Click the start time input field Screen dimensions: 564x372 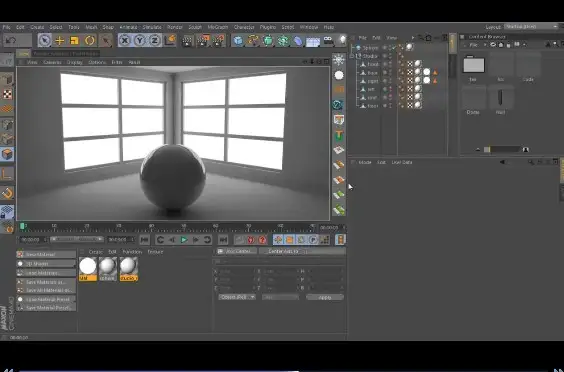tap(33, 239)
